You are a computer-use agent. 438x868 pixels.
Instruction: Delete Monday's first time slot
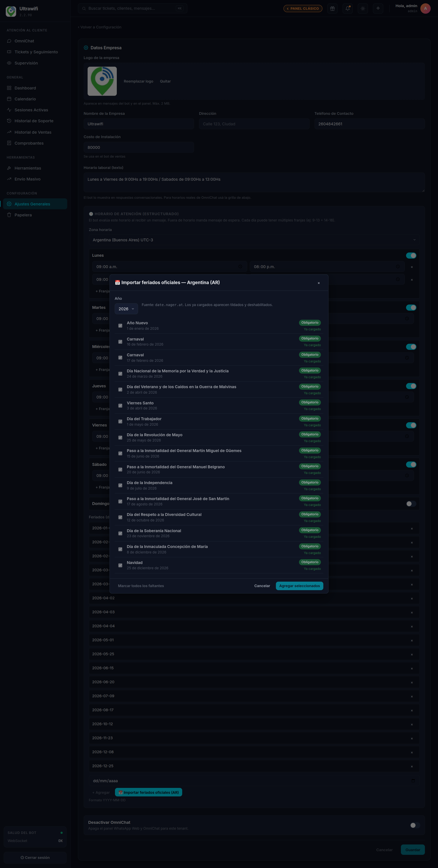[412, 267]
